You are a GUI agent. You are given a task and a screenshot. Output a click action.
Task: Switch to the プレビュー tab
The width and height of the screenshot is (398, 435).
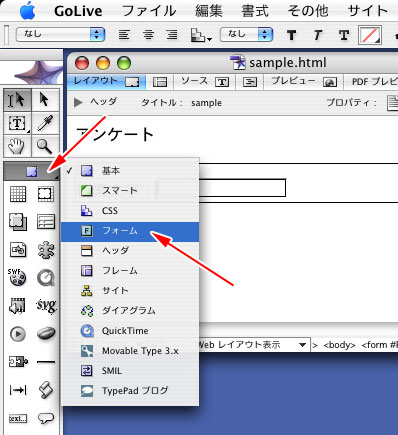point(304,82)
